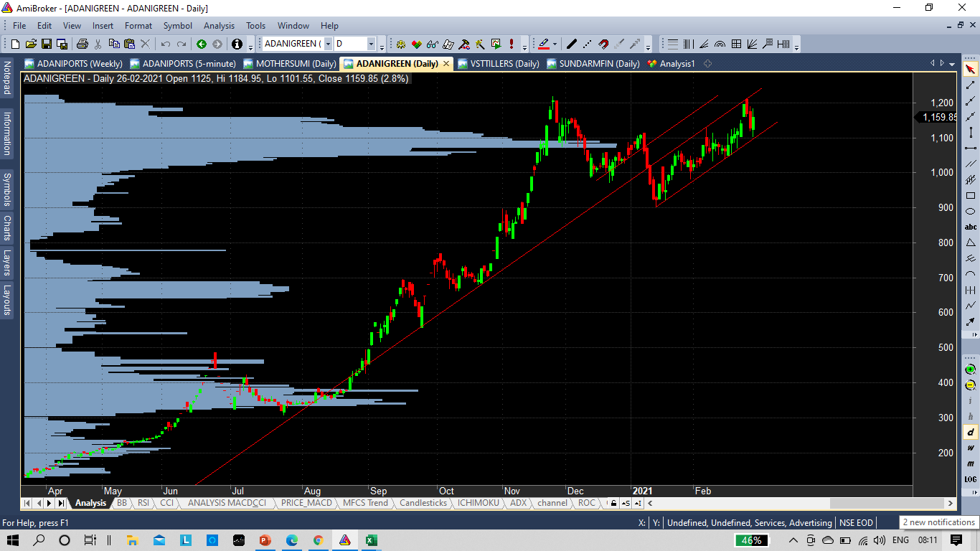
Task: Open the chart tab list dropdown arrow
Action: (x=952, y=63)
